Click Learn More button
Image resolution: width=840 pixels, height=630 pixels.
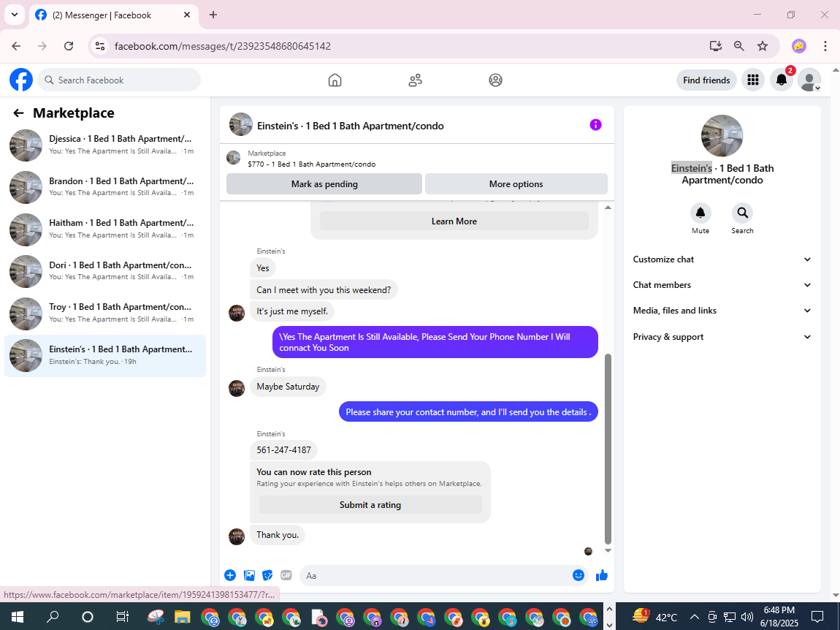454,221
